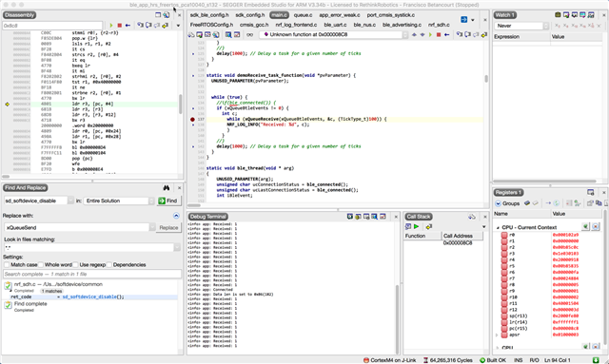Switch to sdk_ble_config.h tab
The image size is (609, 364).
click(x=209, y=15)
